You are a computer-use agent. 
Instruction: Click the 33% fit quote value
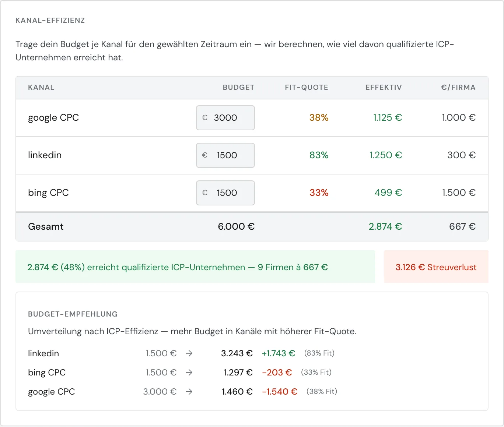click(319, 193)
